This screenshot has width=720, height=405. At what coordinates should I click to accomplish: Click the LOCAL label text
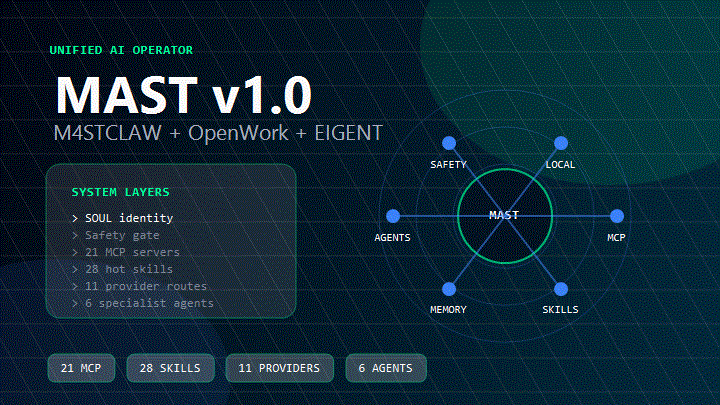tap(560, 164)
